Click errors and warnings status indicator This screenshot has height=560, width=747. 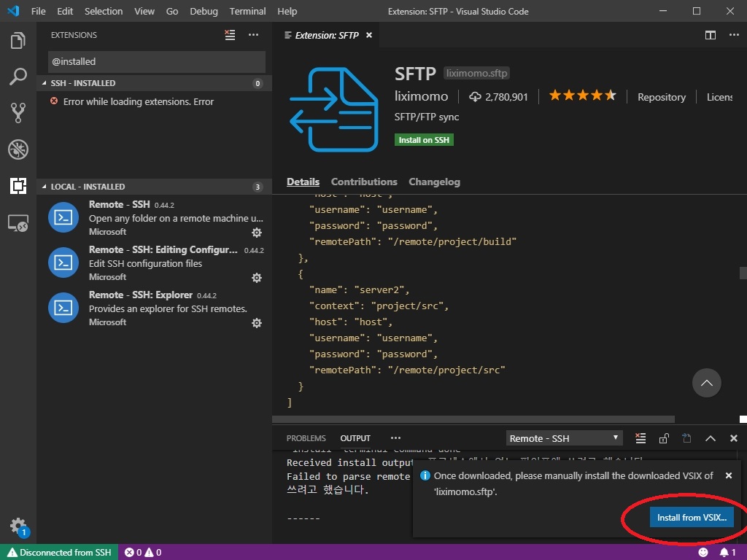tap(143, 553)
